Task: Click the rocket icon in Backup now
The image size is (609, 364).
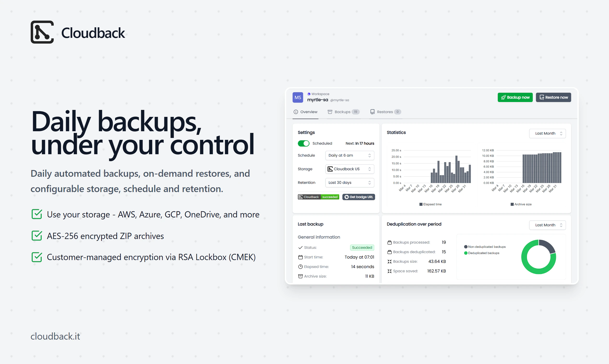Action: pos(503,97)
